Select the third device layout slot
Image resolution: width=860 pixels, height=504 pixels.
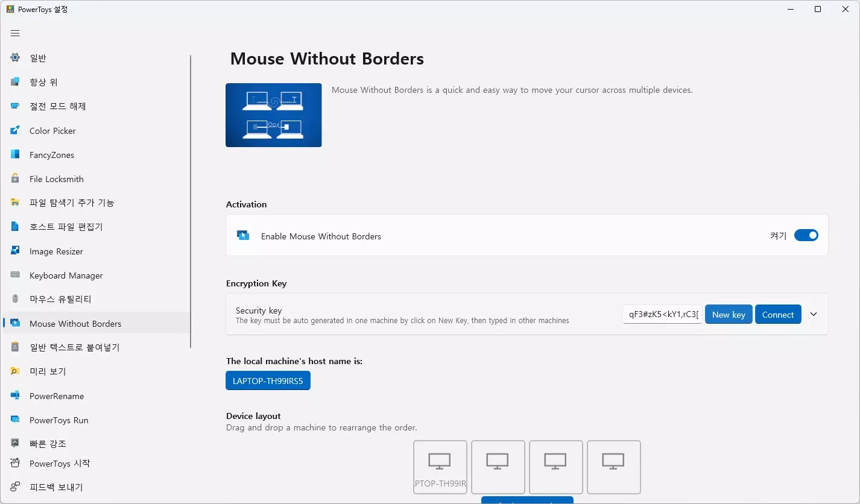tap(556, 467)
